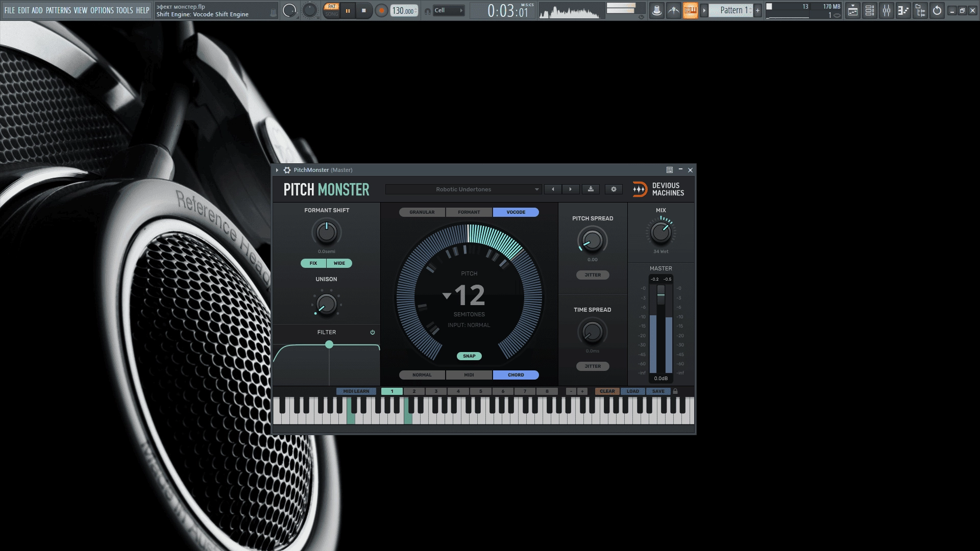
Task: Open the EDIT menu
Action: click(x=23, y=10)
